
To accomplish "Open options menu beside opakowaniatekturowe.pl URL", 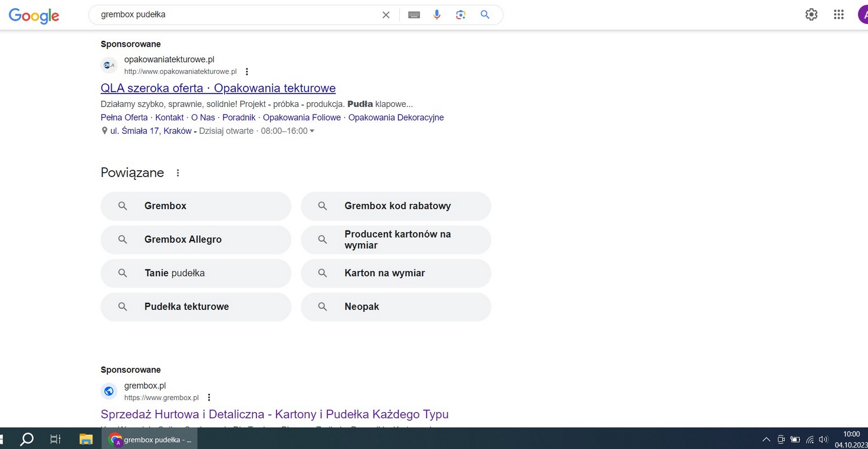I will pyautogui.click(x=247, y=72).
